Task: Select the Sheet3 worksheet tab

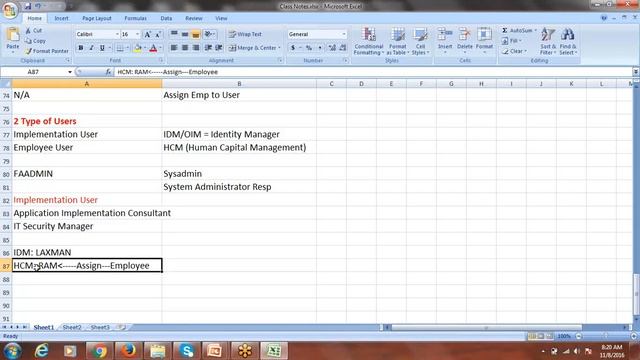Action: (100, 327)
